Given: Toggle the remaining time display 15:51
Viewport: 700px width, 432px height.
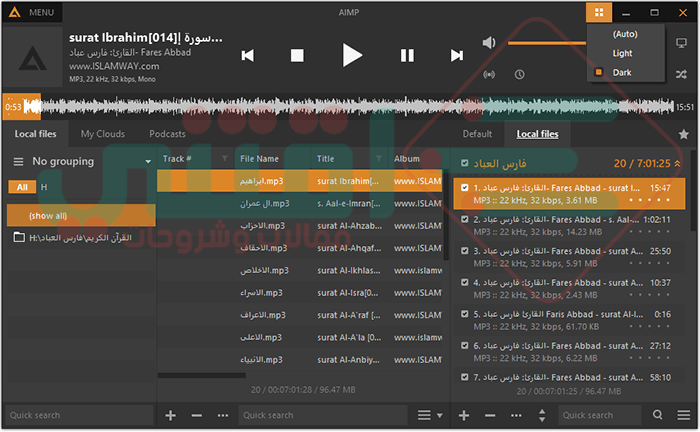Looking at the screenshot, I should tap(685, 107).
